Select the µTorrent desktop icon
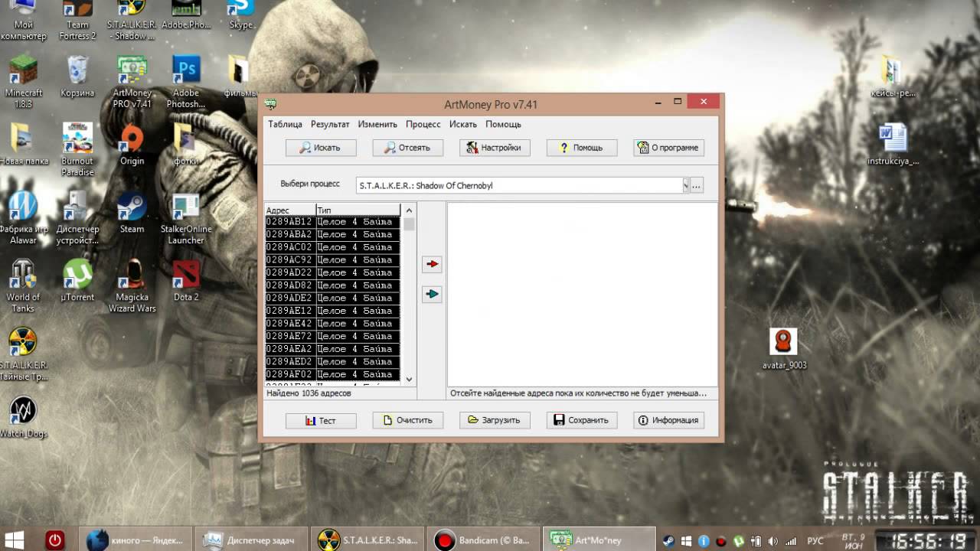The width and height of the screenshot is (980, 551). [x=77, y=281]
